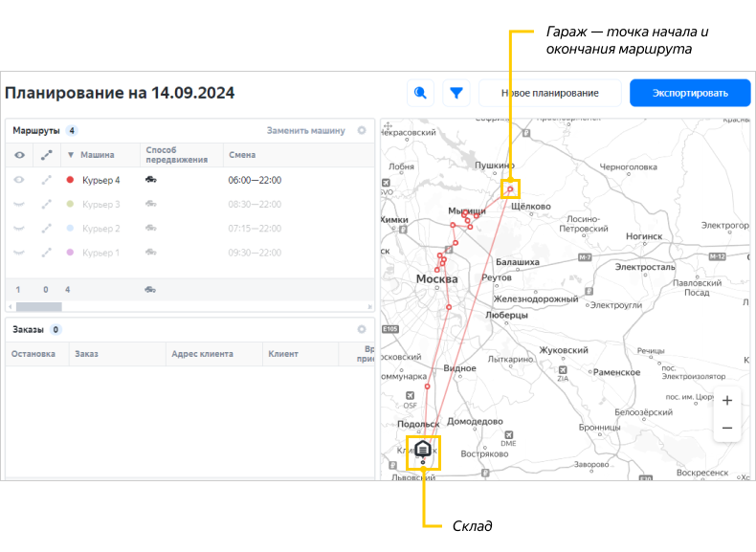Open the search tool above the map
This screenshot has height=552, width=756.
tap(420, 93)
